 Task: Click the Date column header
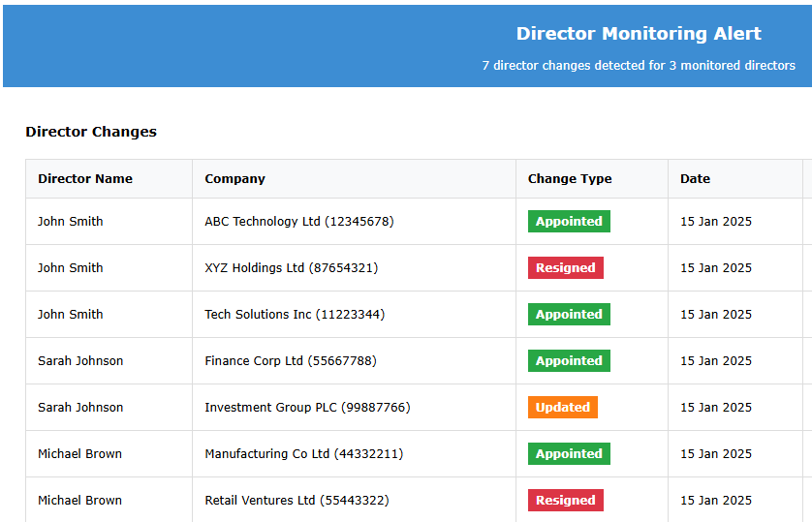695,179
